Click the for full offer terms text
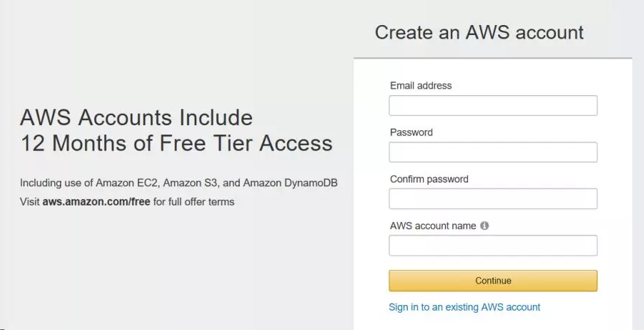The image size is (644, 330). [194, 202]
